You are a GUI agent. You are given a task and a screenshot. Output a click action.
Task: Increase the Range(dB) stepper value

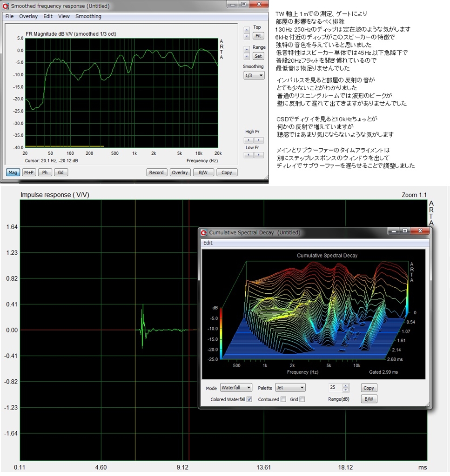coord(345,385)
